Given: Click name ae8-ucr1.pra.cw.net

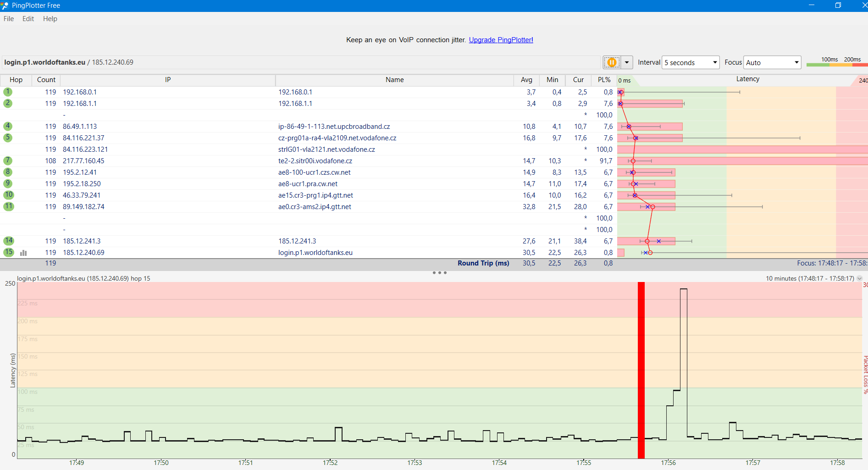Looking at the screenshot, I should pos(308,184).
